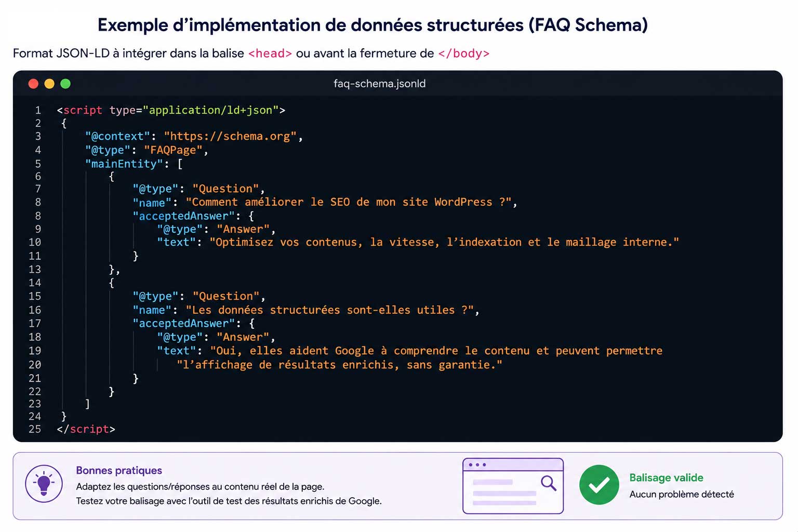Click the "Adaptez les questions/réponses" sentence
798x532 pixels.
click(x=200, y=487)
